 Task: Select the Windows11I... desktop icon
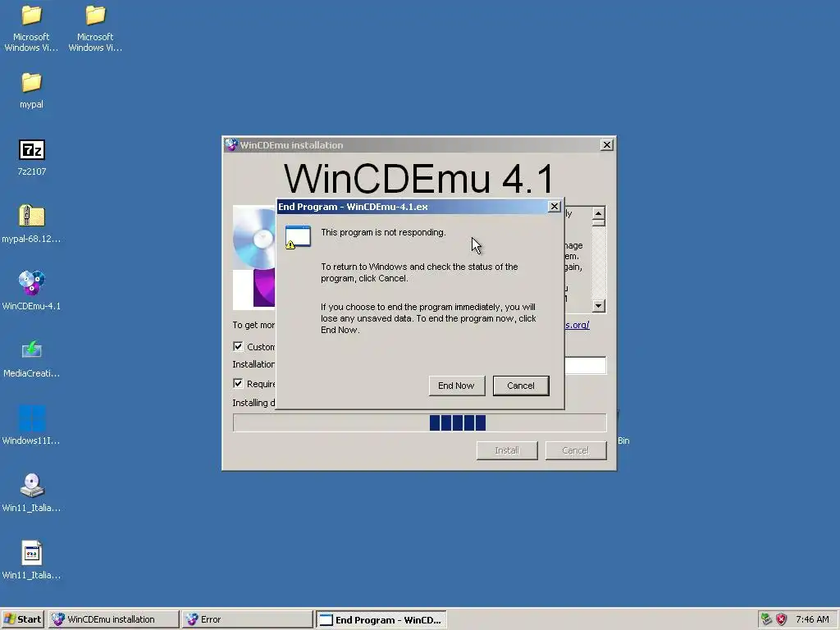click(32, 418)
